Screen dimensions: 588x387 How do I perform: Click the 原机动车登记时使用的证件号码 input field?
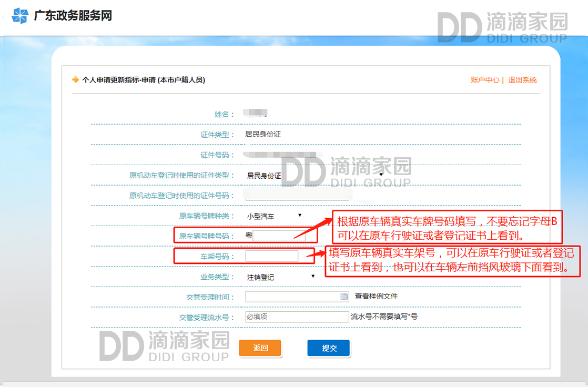pyautogui.click(x=298, y=196)
